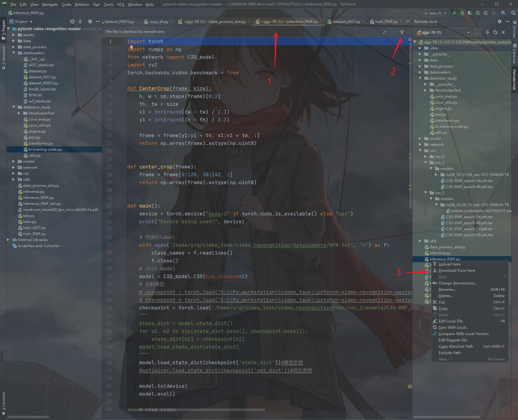Open the Refactor menu
The width and height of the screenshot is (518, 420).
click(x=82, y=4)
